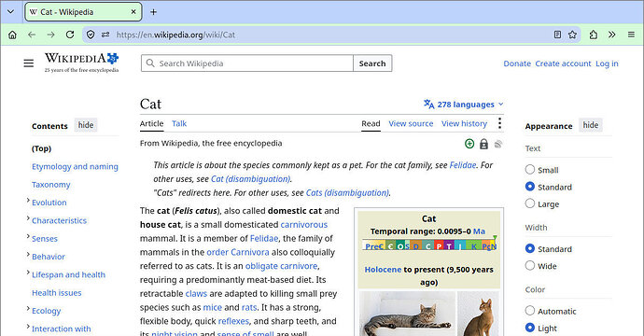This screenshot has width=644, height=336.
Task: Click PreЄ segment in temporal range bar
Action: [374, 246]
